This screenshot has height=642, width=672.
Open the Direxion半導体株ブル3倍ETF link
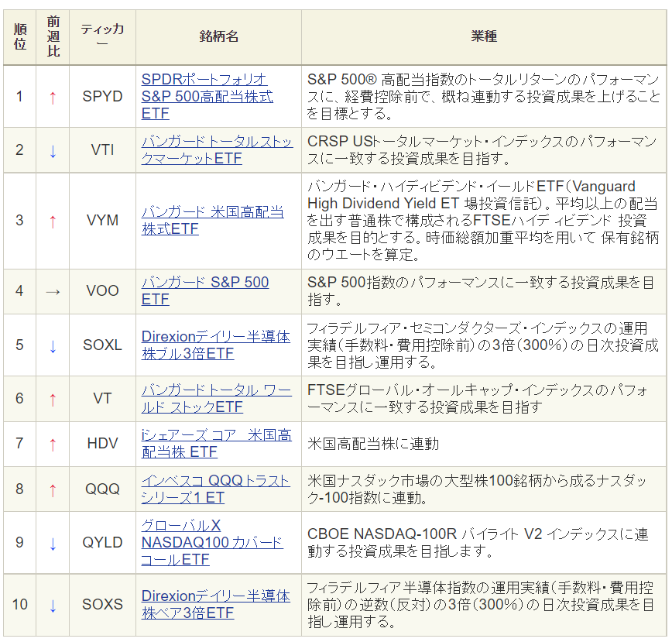pos(215,345)
